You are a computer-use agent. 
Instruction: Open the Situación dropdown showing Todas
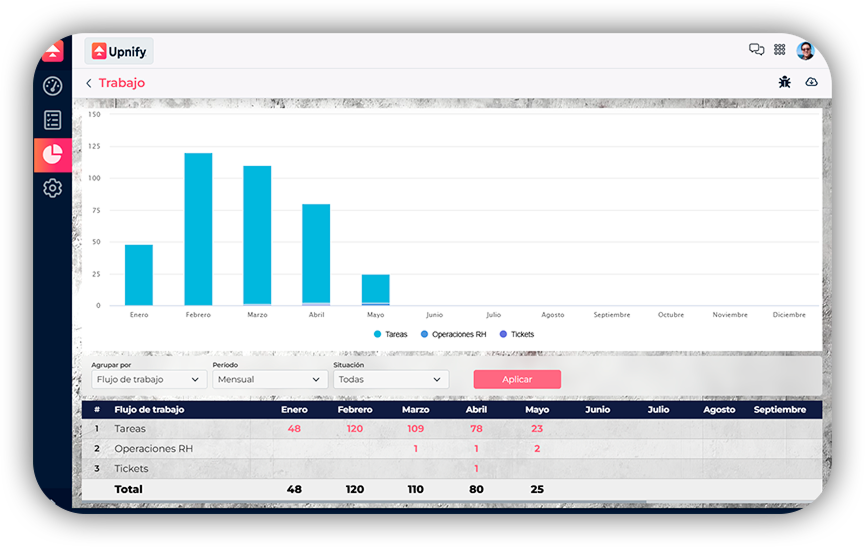pos(390,380)
